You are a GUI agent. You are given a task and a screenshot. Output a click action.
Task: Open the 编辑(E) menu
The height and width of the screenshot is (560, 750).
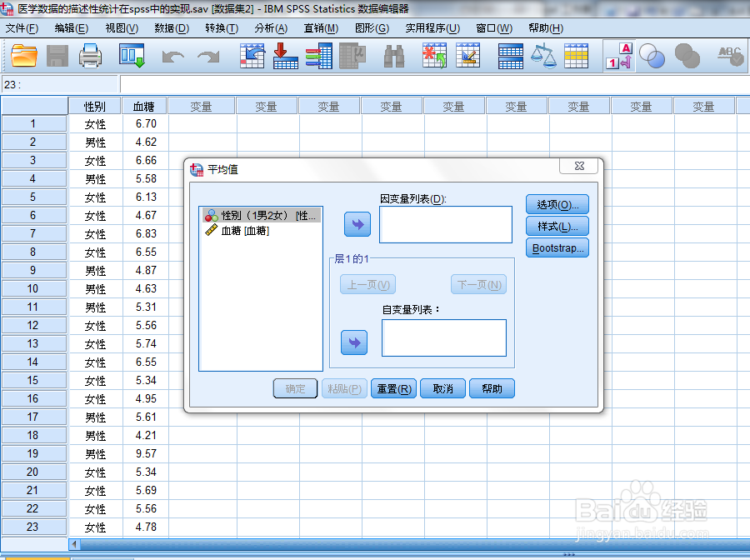[72, 28]
